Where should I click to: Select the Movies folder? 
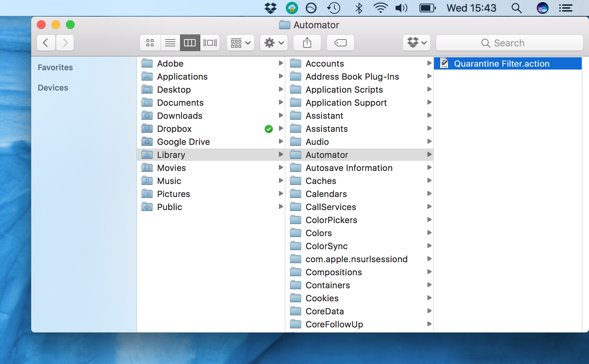click(211, 168)
